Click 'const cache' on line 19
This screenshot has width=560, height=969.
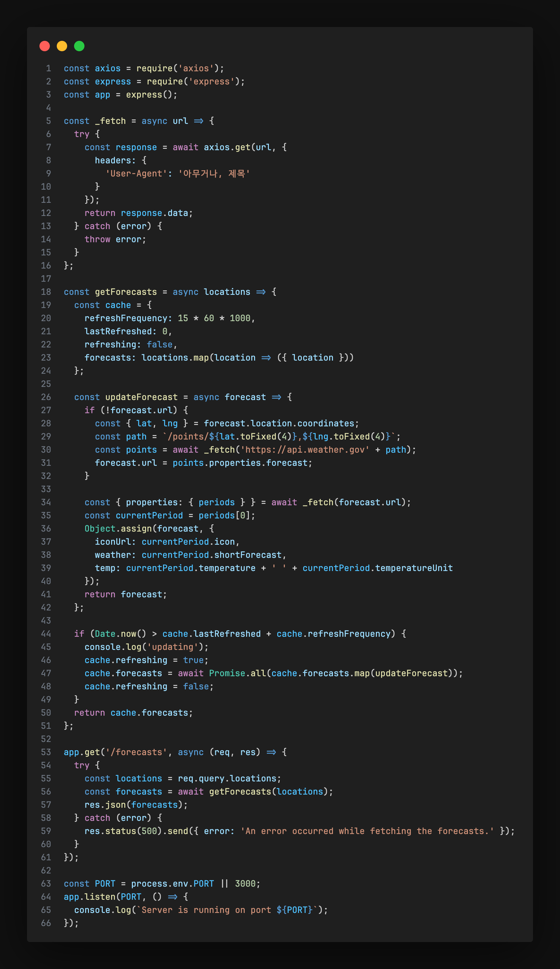click(102, 305)
